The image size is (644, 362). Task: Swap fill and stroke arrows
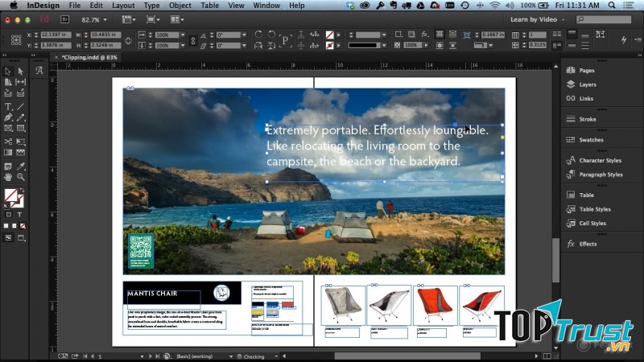(x=23, y=191)
